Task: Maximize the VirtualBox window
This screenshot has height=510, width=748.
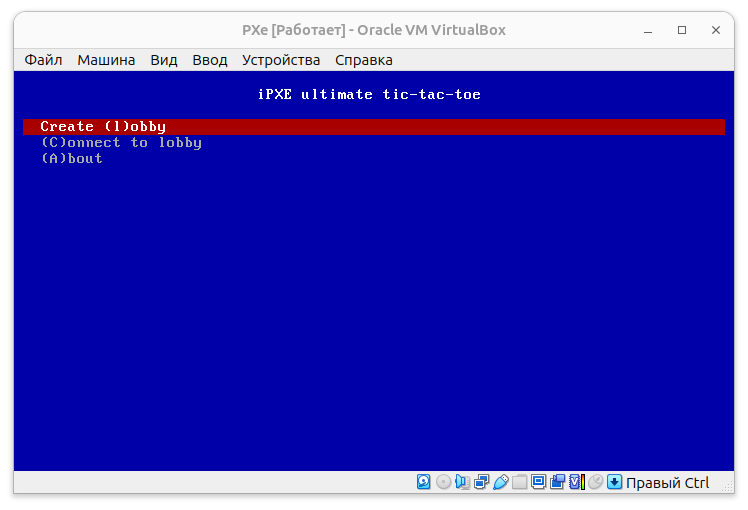Action: pyautogui.click(x=682, y=30)
